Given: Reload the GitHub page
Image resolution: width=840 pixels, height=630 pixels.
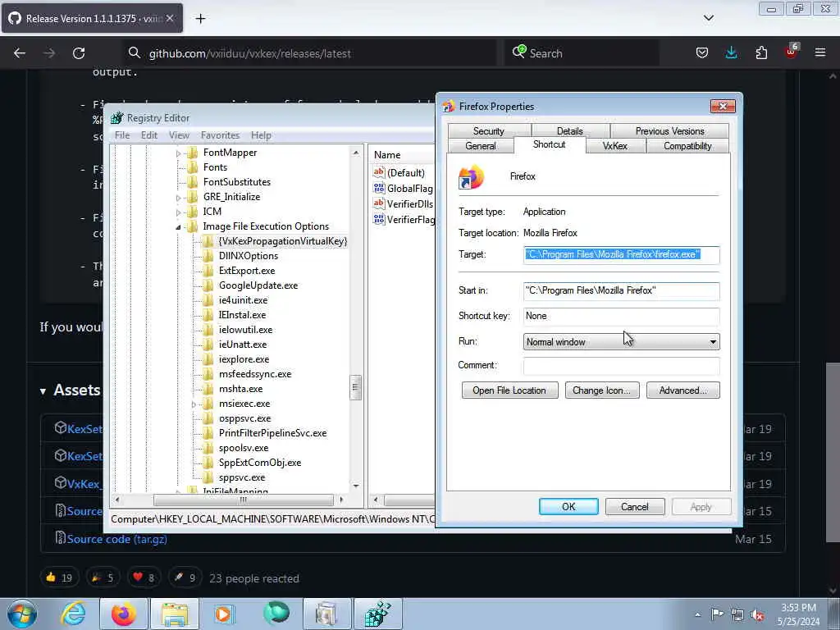Looking at the screenshot, I should pyautogui.click(x=79, y=53).
